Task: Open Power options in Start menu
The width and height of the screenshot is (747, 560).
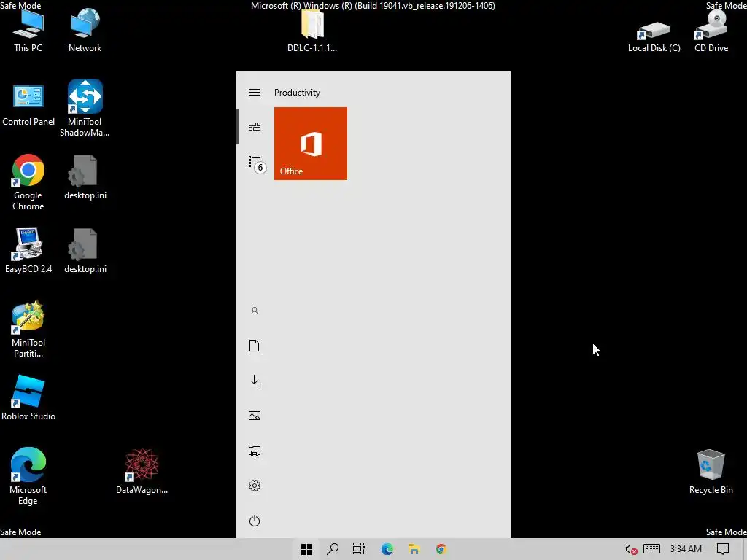Action: [x=255, y=521]
